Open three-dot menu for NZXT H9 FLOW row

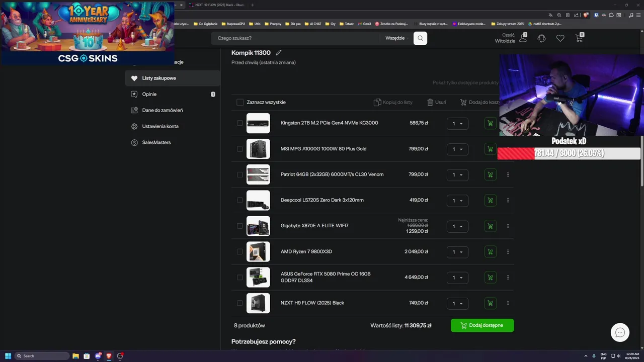pos(508,303)
